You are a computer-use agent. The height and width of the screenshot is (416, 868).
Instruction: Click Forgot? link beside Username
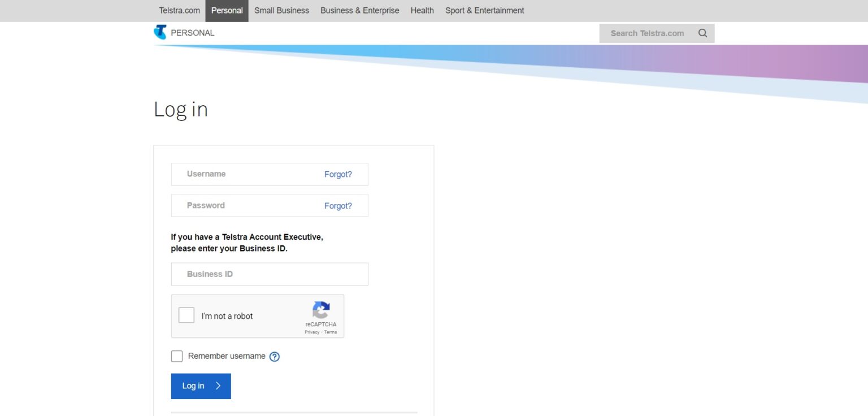pos(338,175)
